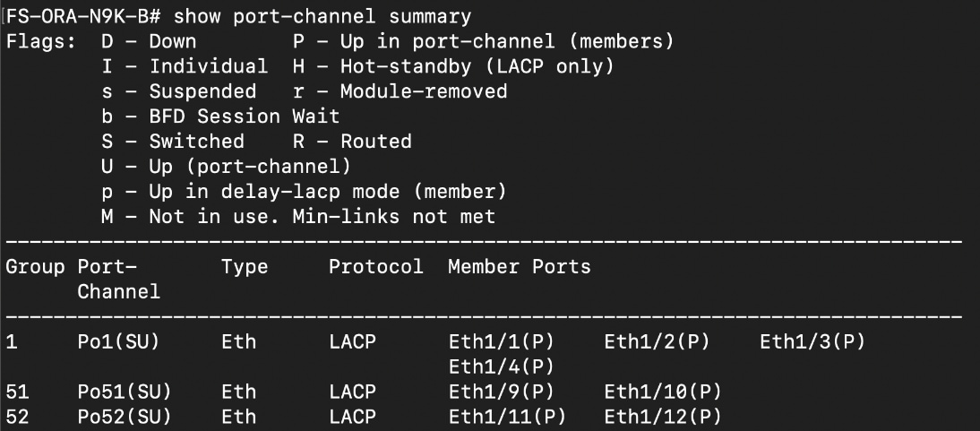This screenshot has width=980, height=431.
Task: Click the Group column header
Action: (x=35, y=267)
